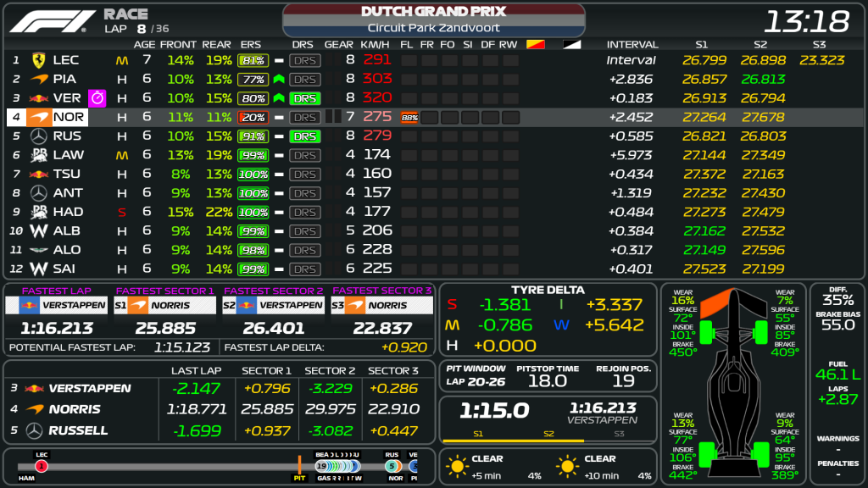Viewport: 868px width, 488px height.
Task: Click the rejoin position 19 value
Action: [x=623, y=380]
